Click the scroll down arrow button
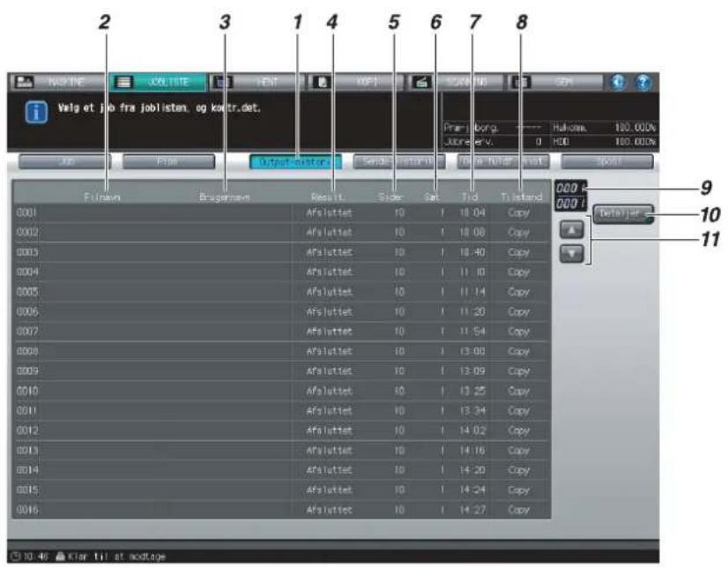 pos(571,254)
